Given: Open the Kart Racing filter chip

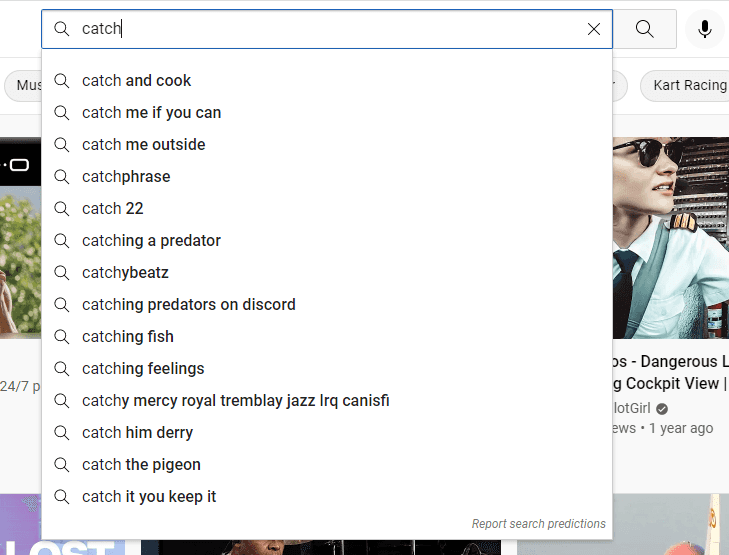Looking at the screenshot, I should (x=689, y=86).
